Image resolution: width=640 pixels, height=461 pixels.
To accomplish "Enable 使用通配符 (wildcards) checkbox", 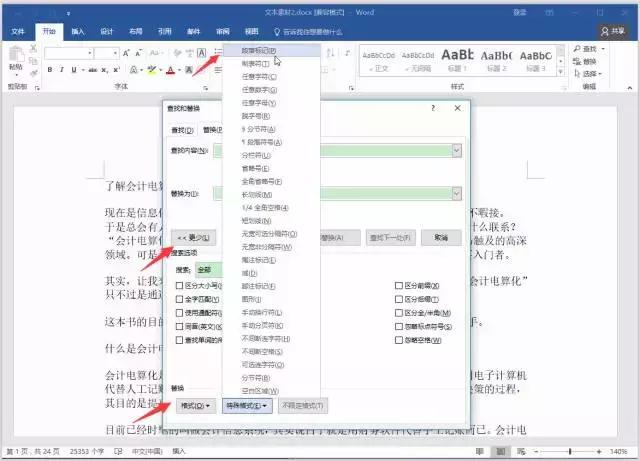I will [179, 313].
